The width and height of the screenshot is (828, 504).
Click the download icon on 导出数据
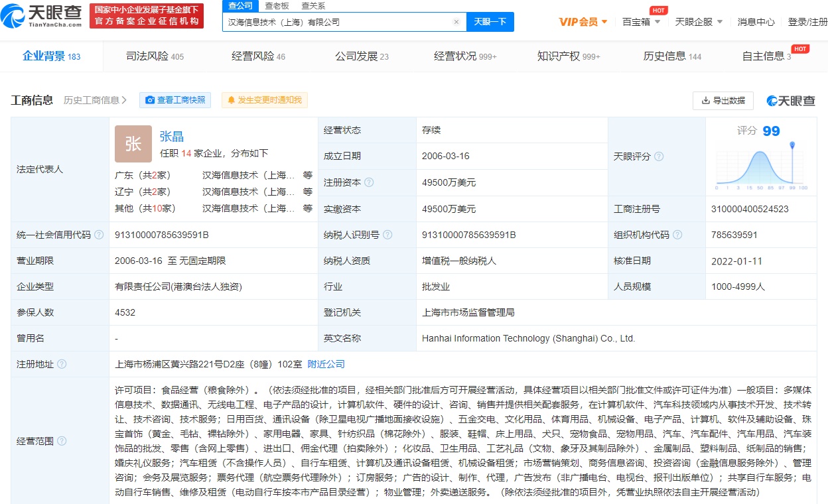click(705, 101)
